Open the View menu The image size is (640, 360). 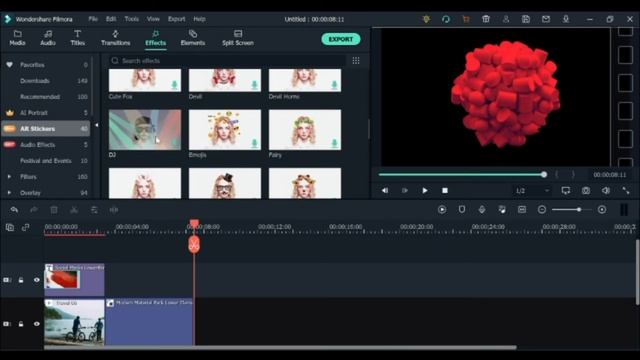(x=153, y=19)
